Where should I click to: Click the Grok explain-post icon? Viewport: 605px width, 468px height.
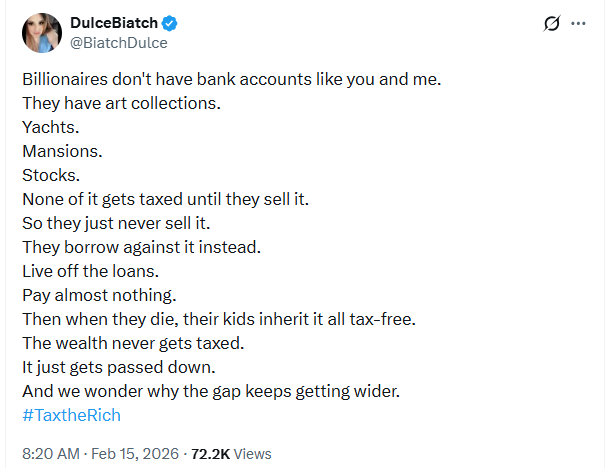click(x=549, y=24)
